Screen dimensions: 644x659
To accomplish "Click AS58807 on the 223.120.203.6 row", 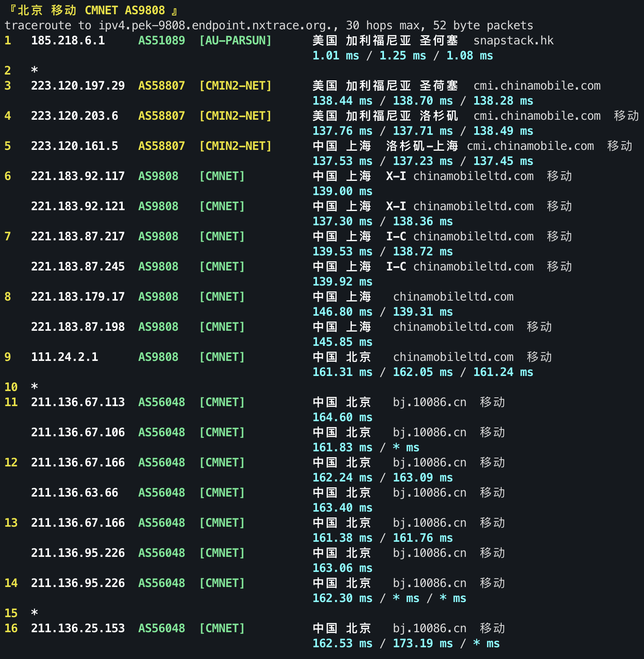I will 162,116.
